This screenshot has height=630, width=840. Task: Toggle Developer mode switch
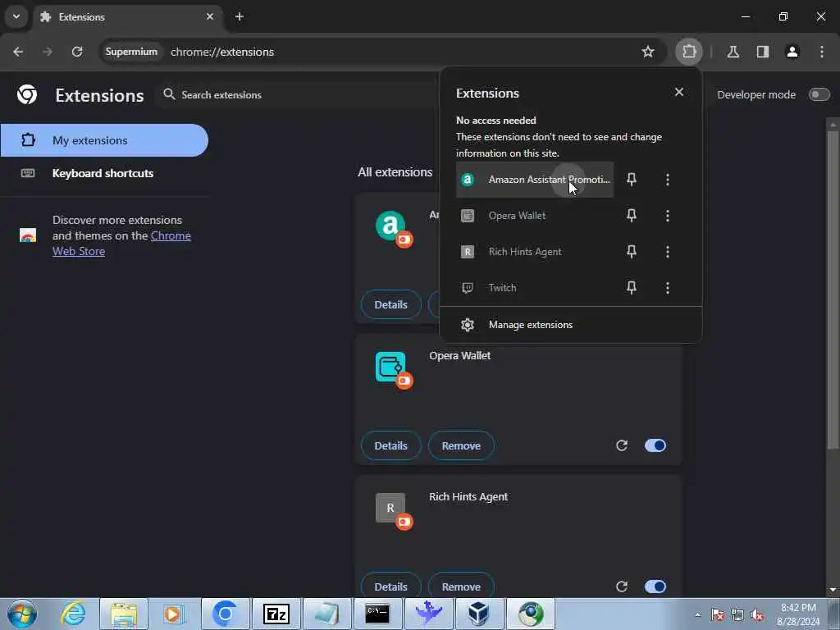tap(819, 95)
